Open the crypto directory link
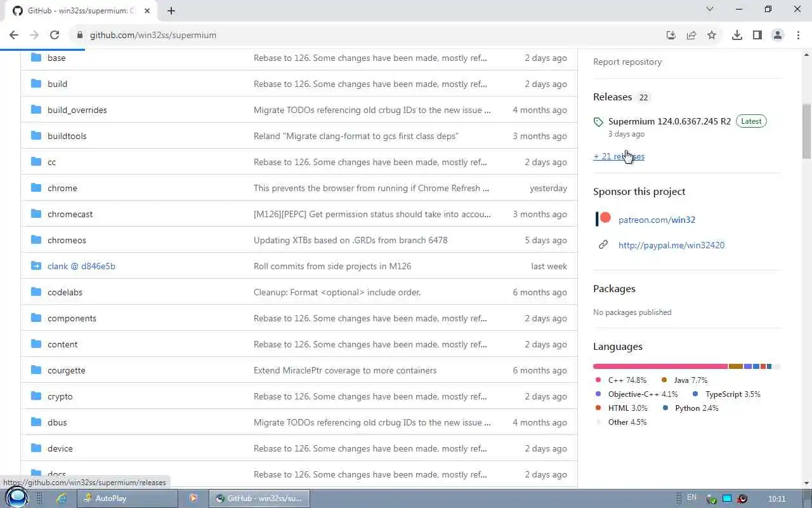The height and width of the screenshot is (508, 812). tap(60, 396)
